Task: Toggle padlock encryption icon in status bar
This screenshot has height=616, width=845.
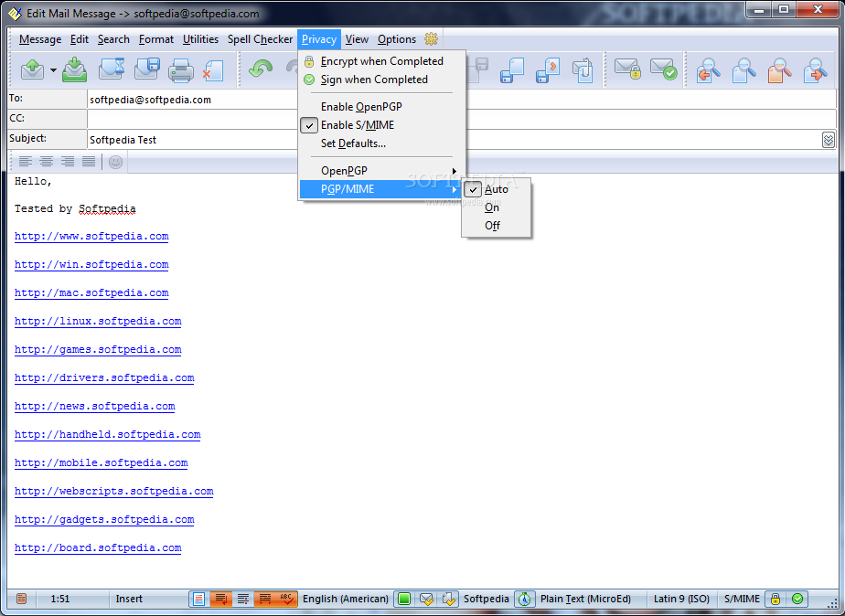Action: 775,599
